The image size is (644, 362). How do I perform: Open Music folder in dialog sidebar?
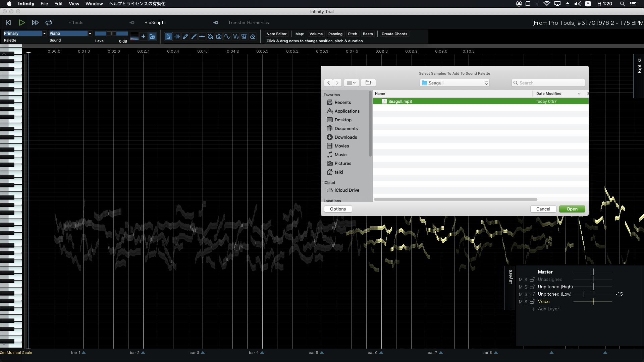(340, 155)
